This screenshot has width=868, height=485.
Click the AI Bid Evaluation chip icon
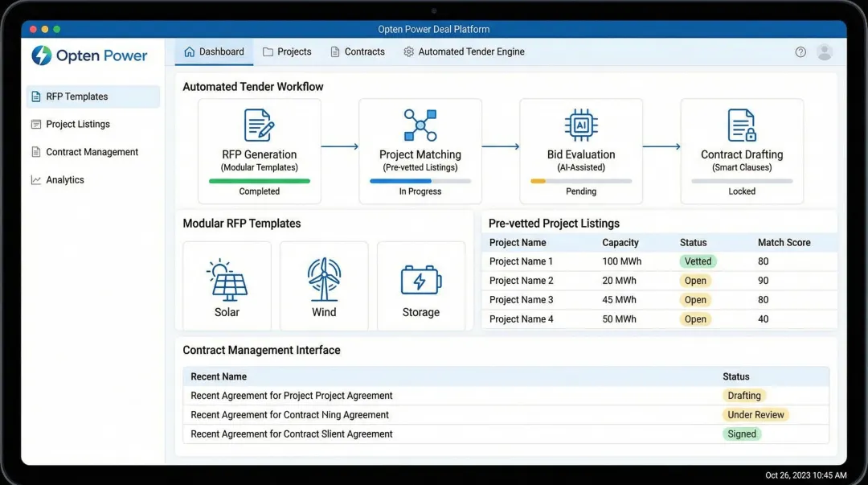pyautogui.click(x=580, y=123)
